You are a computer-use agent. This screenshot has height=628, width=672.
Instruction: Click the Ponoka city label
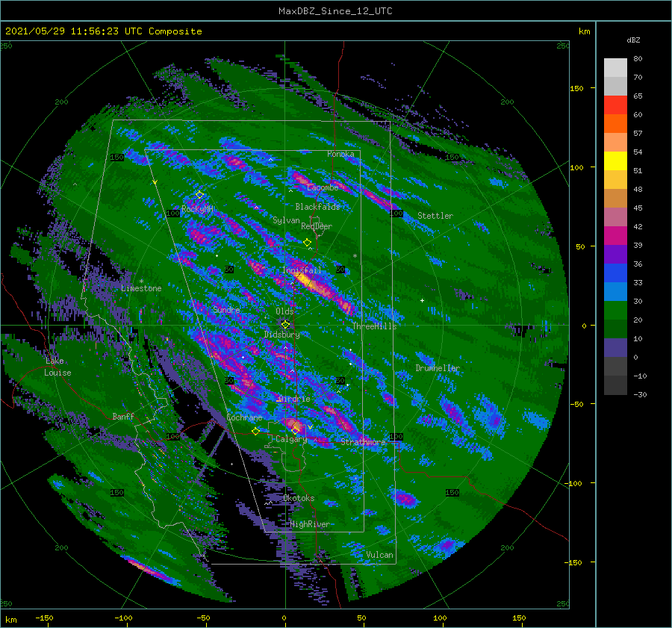[340, 154]
